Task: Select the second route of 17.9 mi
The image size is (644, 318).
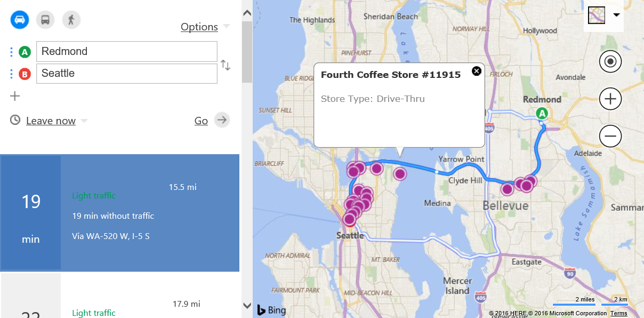Action: click(x=120, y=296)
